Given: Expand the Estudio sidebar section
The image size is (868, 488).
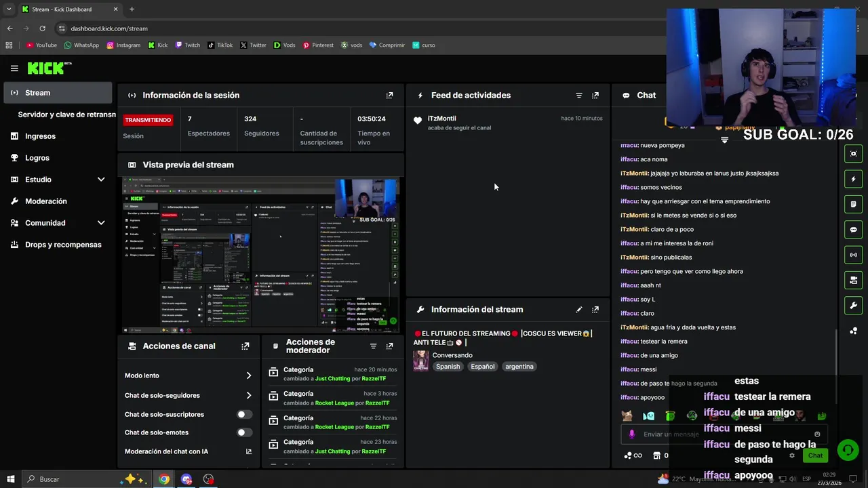Looking at the screenshot, I should (101, 180).
